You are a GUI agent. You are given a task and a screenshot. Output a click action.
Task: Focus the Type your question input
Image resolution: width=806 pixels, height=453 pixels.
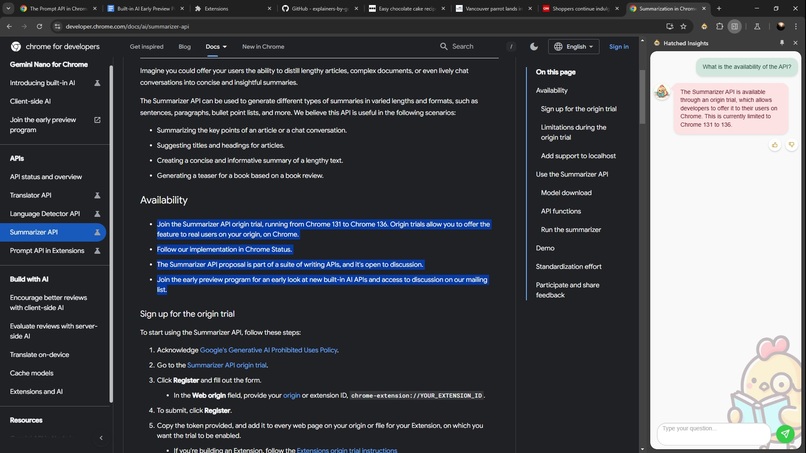tap(713, 433)
